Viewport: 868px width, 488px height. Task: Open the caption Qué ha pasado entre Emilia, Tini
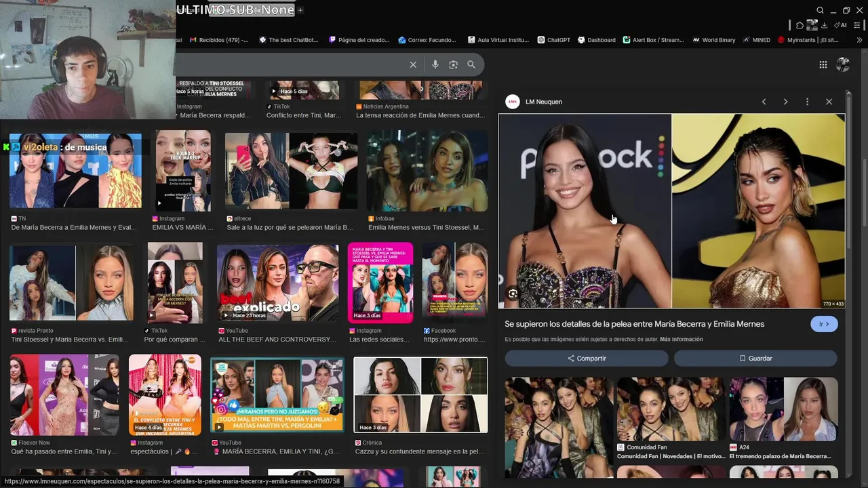64,451
